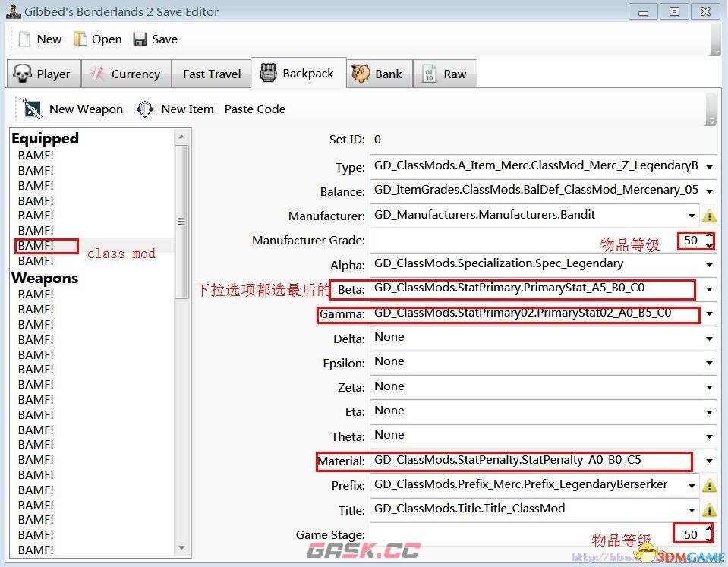
Task: Increase the Game Stage value
Action: [x=709, y=528]
